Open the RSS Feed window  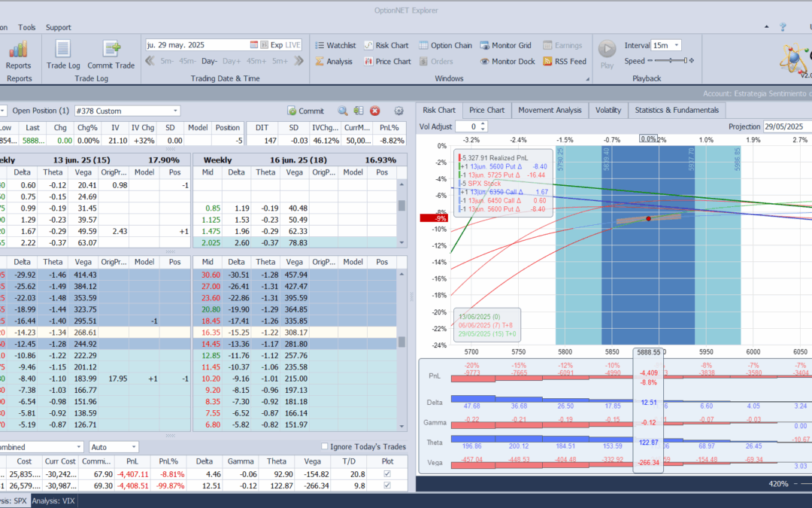pos(564,62)
